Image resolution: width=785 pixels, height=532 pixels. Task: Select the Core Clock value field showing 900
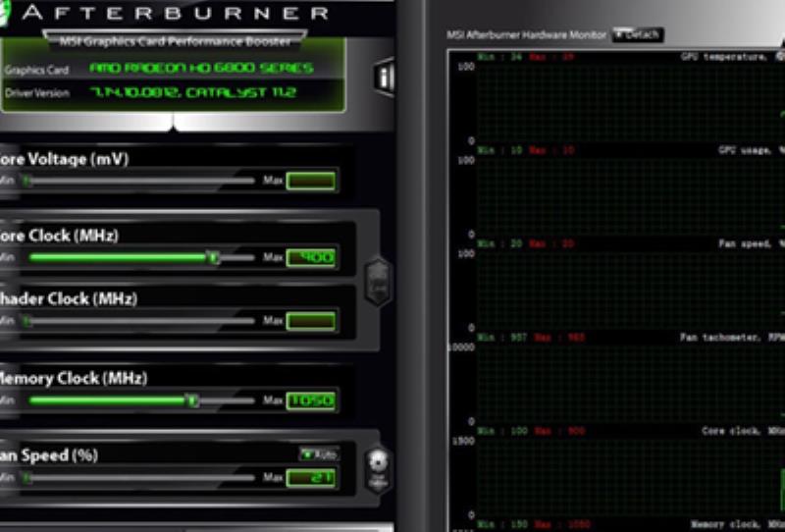tap(311, 257)
